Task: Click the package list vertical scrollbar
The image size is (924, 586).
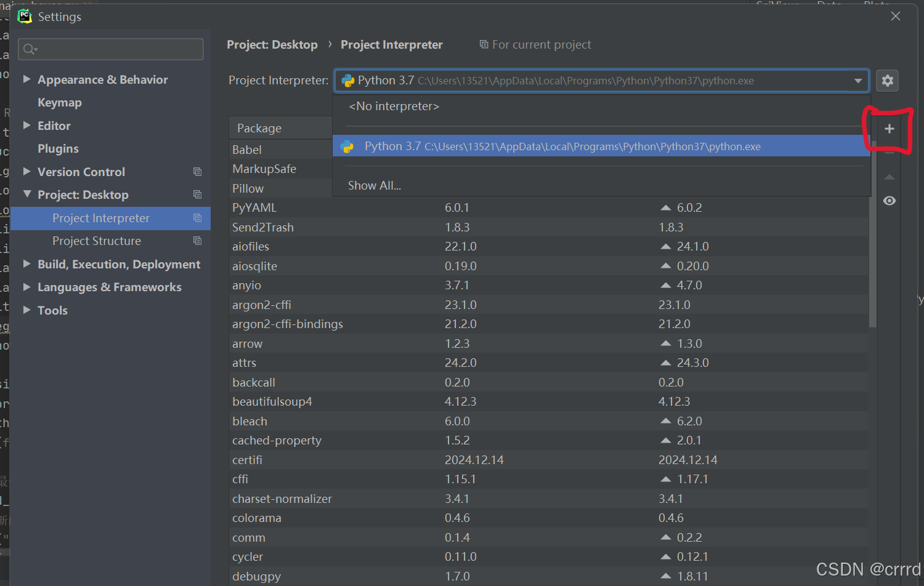Action: pyautogui.click(x=873, y=234)
